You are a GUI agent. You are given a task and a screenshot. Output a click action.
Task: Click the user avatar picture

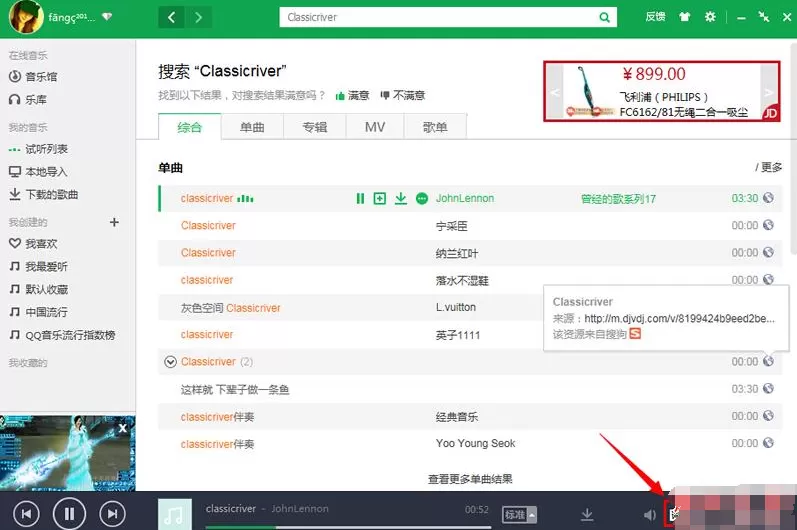26,17
